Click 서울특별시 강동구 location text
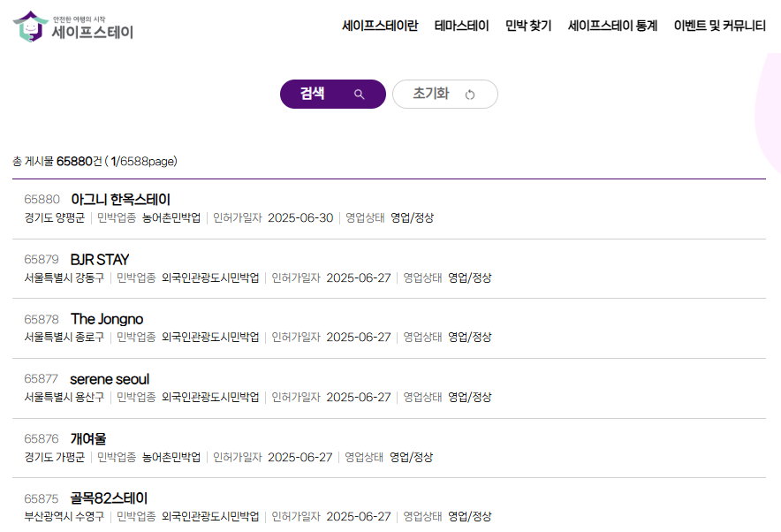 click(64, 278)
